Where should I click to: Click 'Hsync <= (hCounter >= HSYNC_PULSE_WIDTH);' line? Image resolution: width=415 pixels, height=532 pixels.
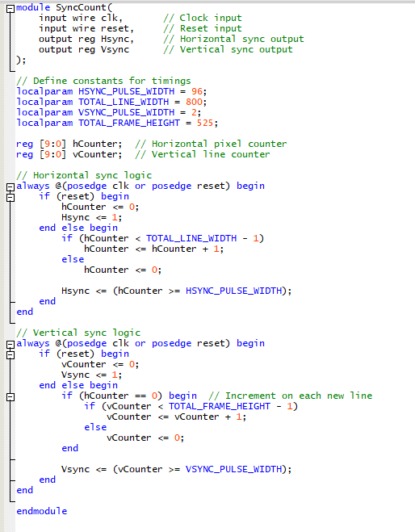coord(177,291)
